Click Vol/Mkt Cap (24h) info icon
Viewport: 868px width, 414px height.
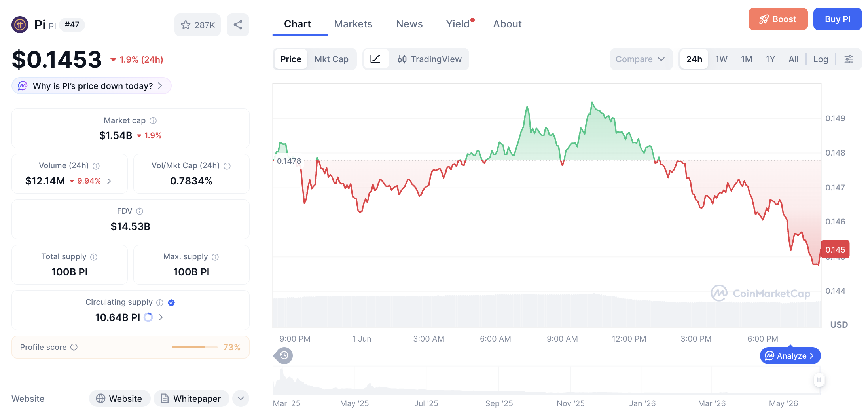coord(227,166)
